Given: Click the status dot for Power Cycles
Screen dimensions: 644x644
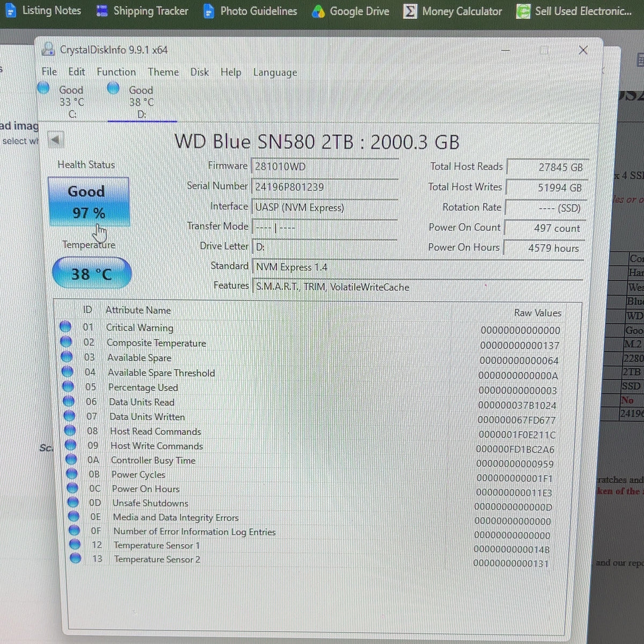Looking at the screenshot, I should (72, 473).
